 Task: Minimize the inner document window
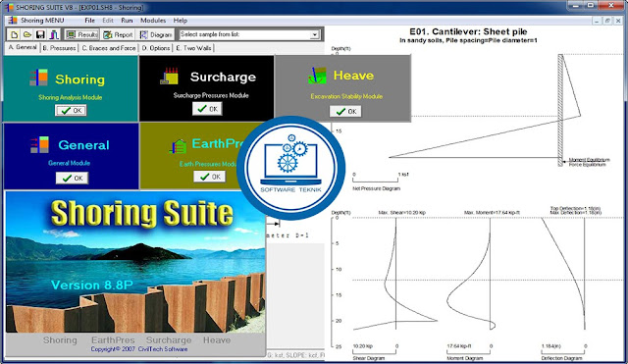tap(597, 21)
